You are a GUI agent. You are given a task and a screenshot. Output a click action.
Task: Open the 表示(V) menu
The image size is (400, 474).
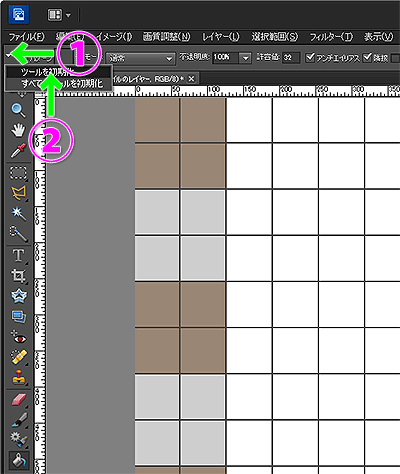(x=378, y=37)
